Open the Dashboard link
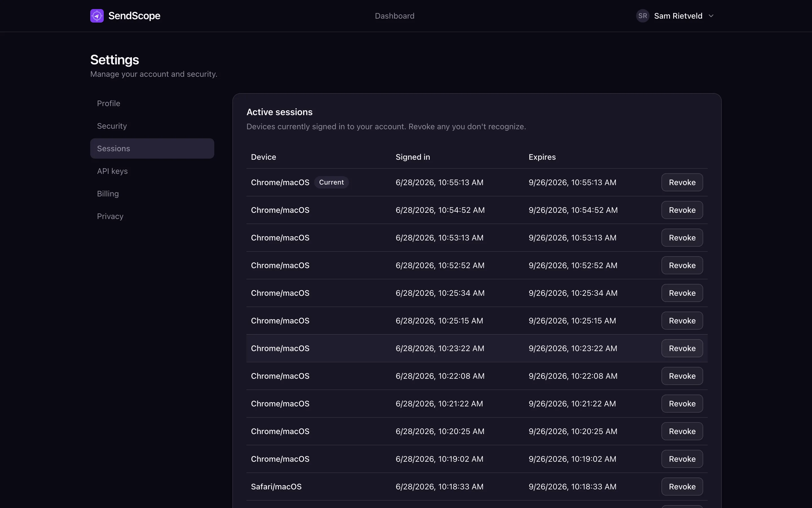Image resolution: width=812 pixels, height=508 pixels. pos(395,16)
